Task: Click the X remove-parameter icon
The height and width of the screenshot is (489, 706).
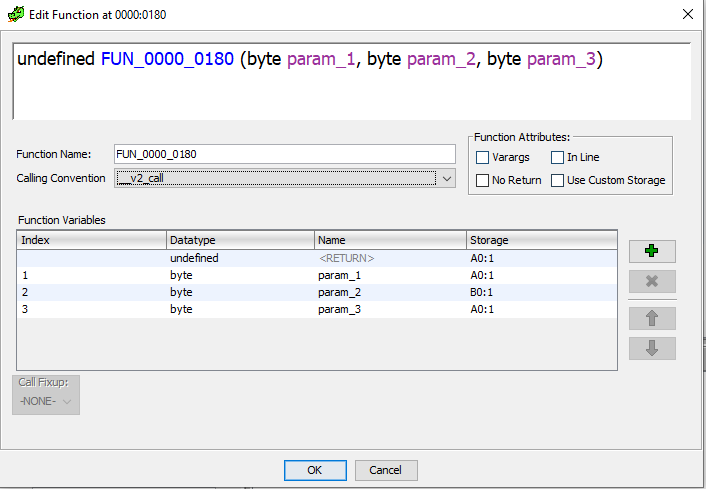Action: (652, 281)
